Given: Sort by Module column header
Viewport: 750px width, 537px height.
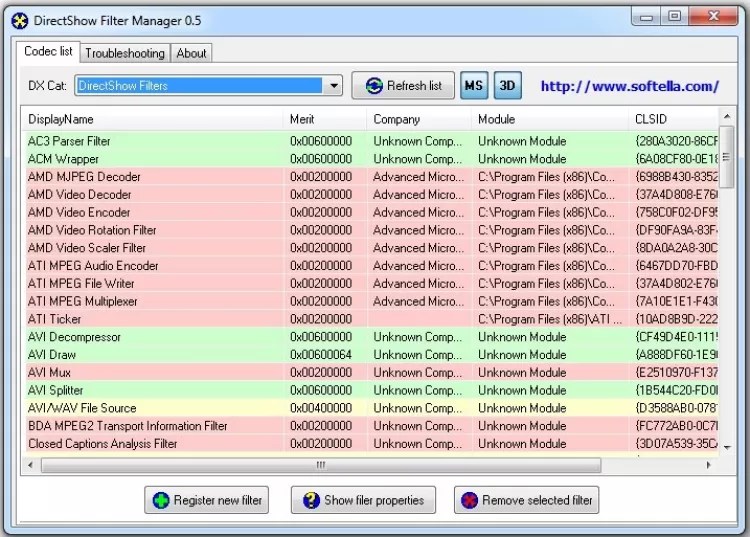Looking at the screenshot, I should point(550,119).
